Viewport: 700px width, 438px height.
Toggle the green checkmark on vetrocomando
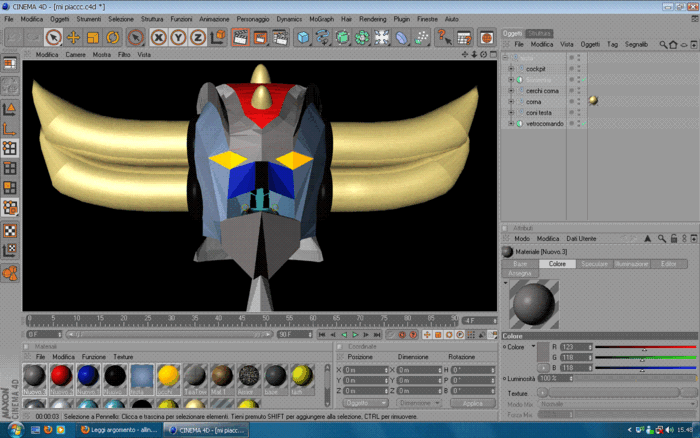(583, 124)
